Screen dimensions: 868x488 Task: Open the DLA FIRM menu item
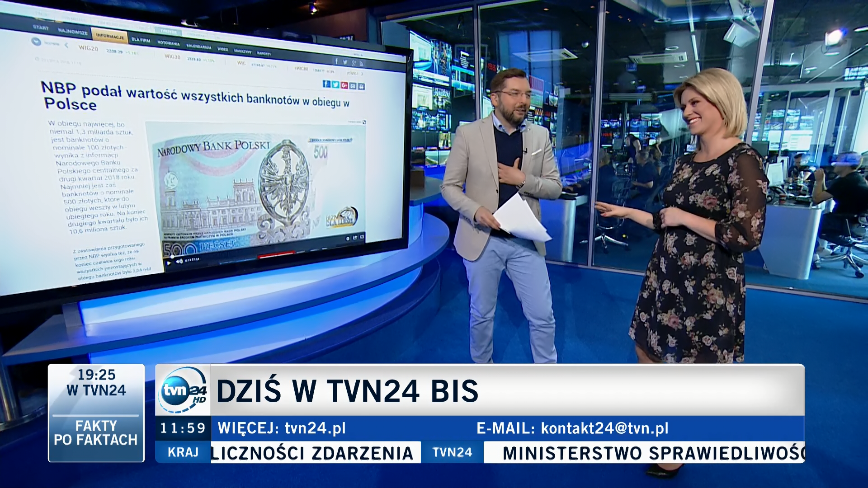[141, 40]
